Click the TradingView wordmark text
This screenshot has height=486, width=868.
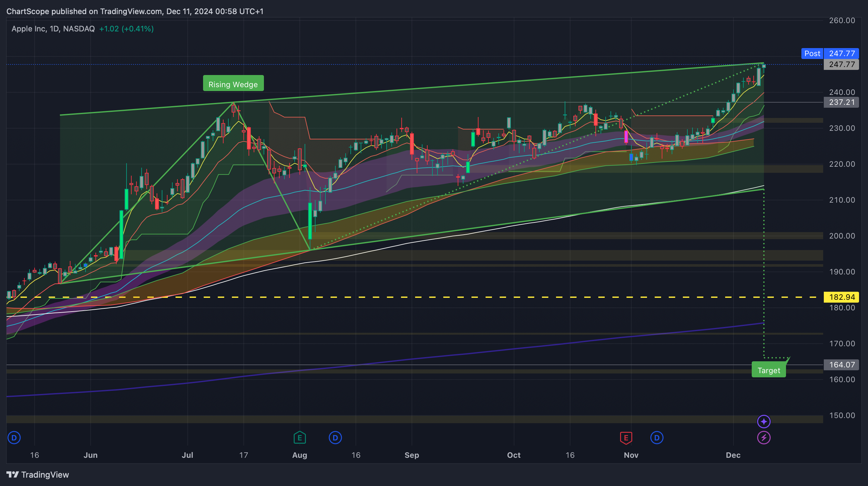pos(45,474)
